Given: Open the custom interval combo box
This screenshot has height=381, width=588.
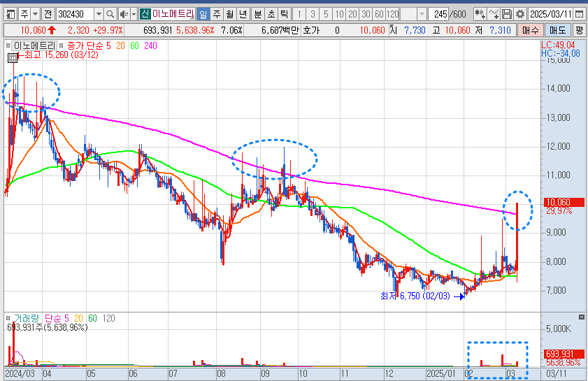Looking at the screenshot, I should (x=413, y=15).
